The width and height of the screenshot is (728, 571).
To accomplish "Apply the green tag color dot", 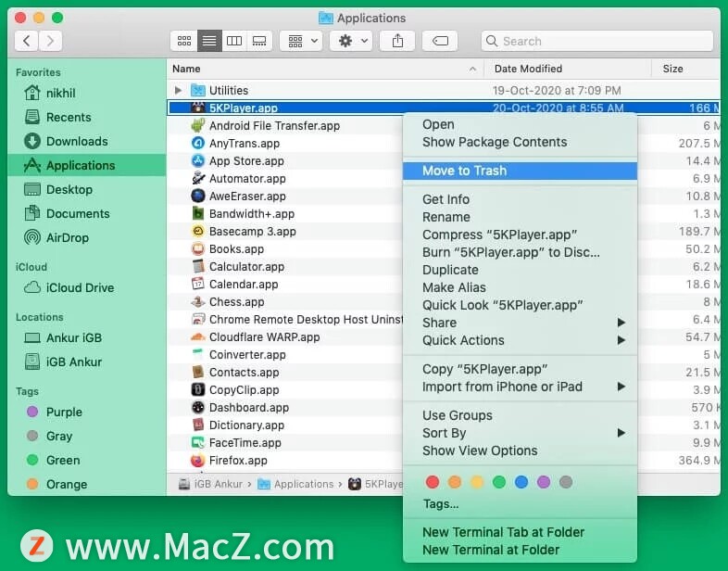I will pos(499,482).
